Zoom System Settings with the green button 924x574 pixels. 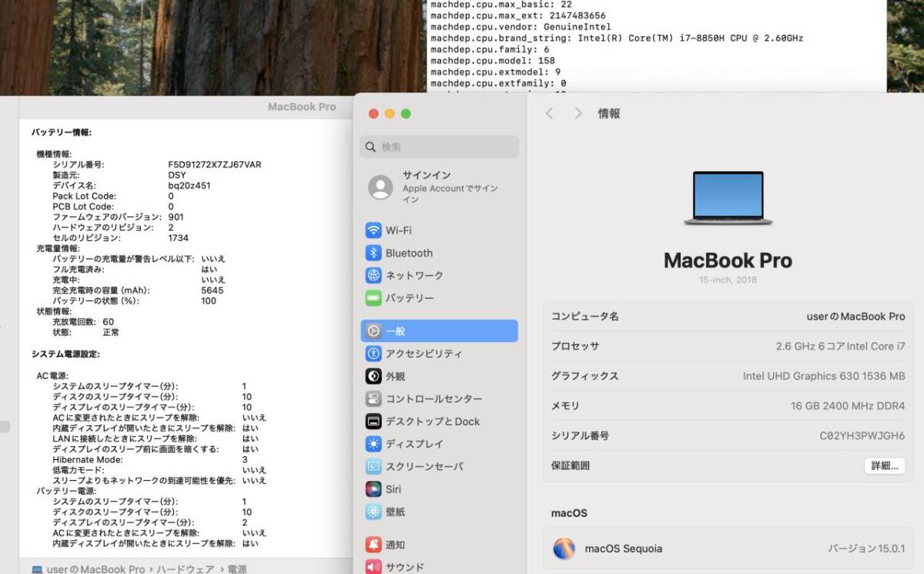point(406,114)
